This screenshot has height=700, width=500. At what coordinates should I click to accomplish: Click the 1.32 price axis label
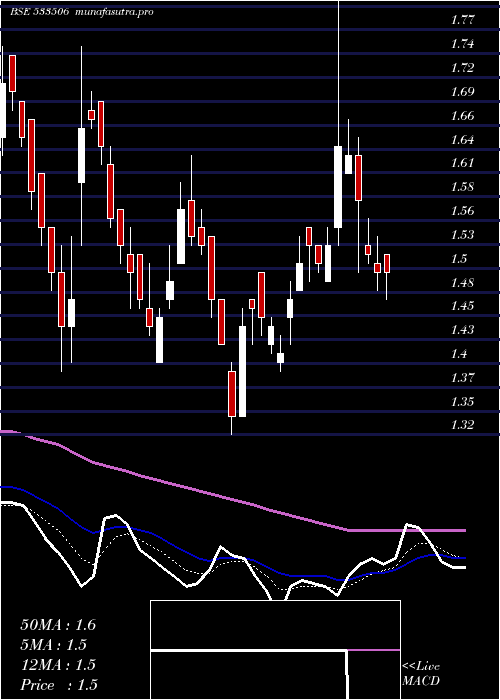coord(462,424)
